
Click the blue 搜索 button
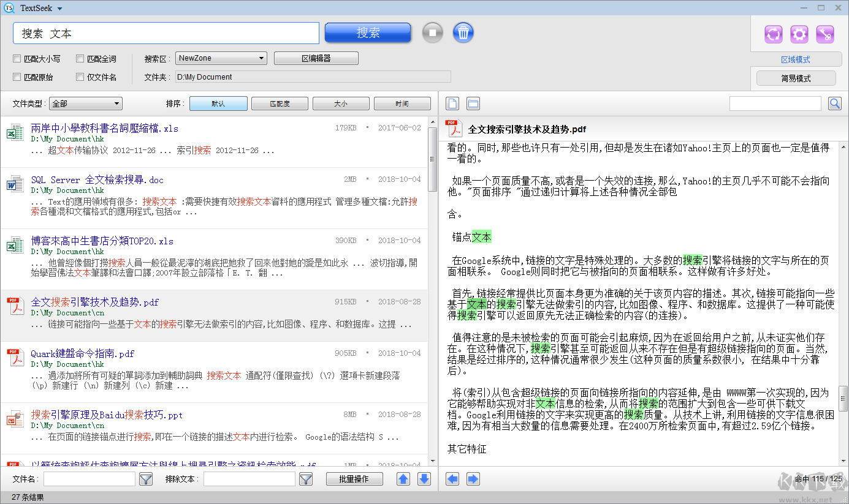(368, 33)
